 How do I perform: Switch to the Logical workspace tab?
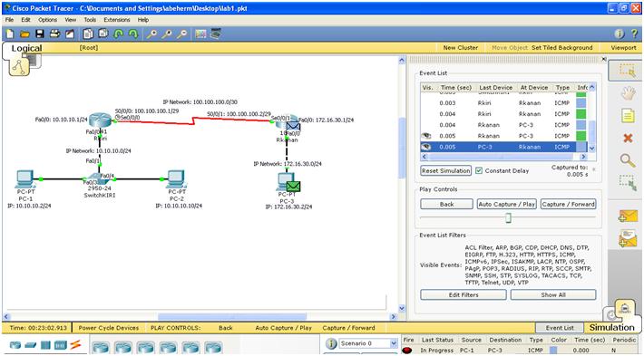point(26,48)
